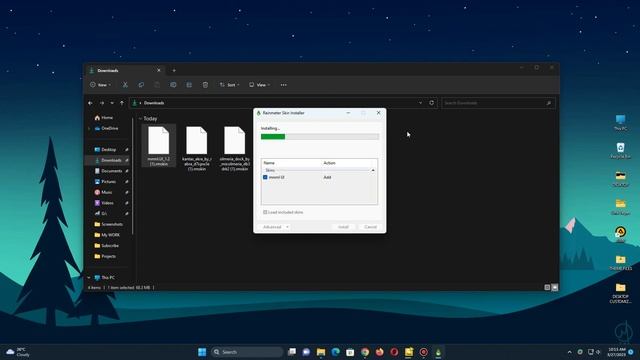Open Music in navigation pane
The image size is (640, 360).
tap(103, 192)
